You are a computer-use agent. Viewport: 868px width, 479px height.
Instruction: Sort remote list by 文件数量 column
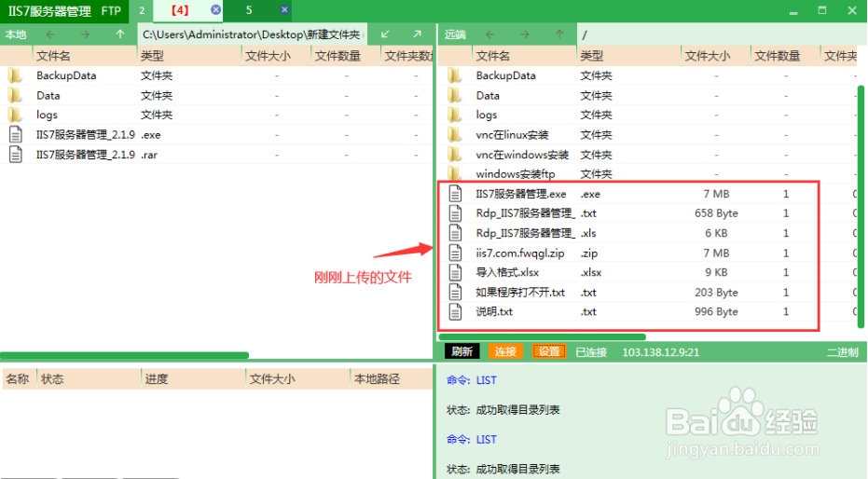tap(785, 55)
